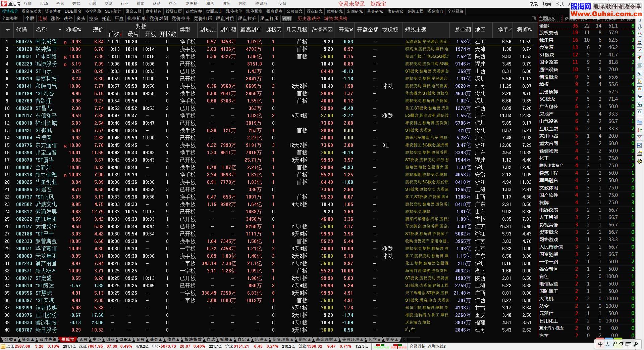Click the IME soft keyboard icon

[x=629, y=344]
